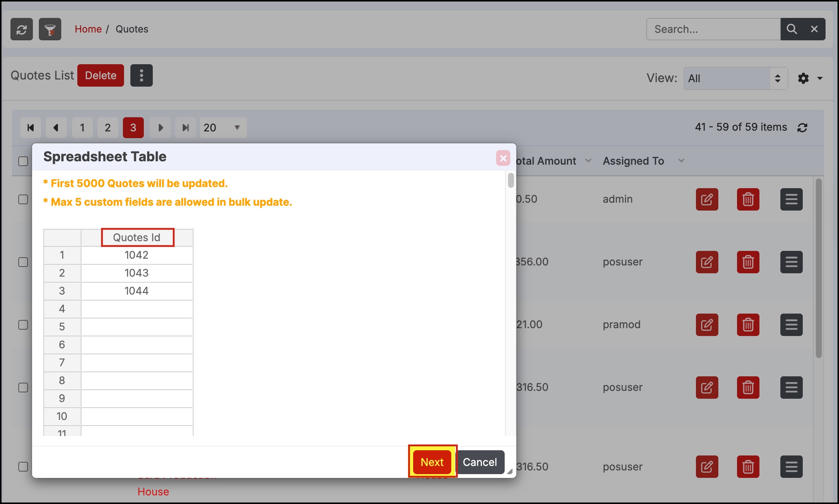839x504 pixels.
Task: Click the clear filter funnel icon
Action: point(50,29)
